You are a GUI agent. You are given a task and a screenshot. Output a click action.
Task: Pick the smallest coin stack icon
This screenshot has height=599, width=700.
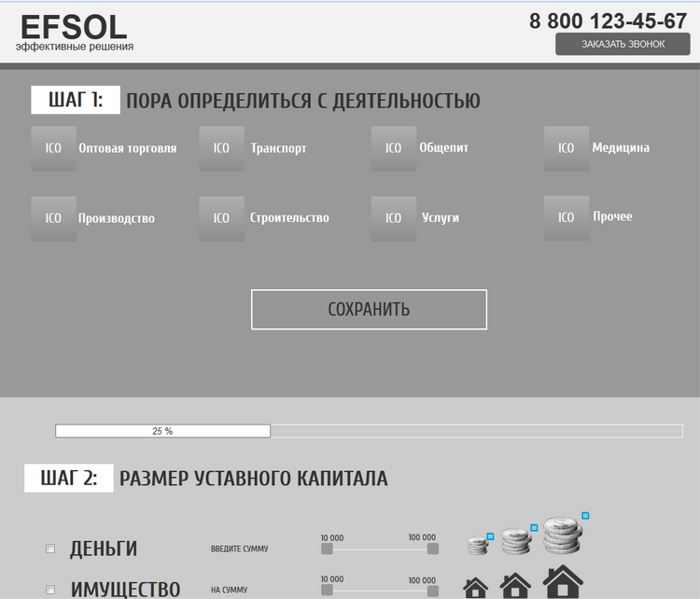[478, 545]
